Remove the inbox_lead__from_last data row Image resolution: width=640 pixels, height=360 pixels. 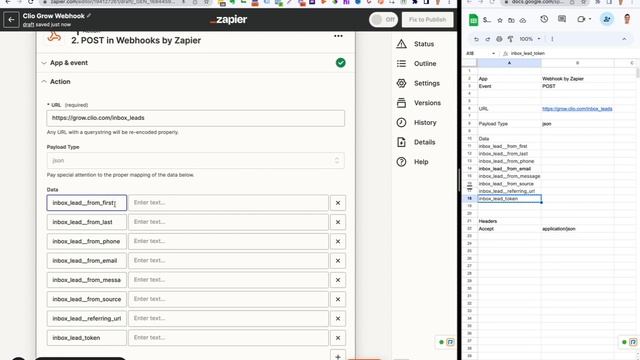tap(338, 222)
